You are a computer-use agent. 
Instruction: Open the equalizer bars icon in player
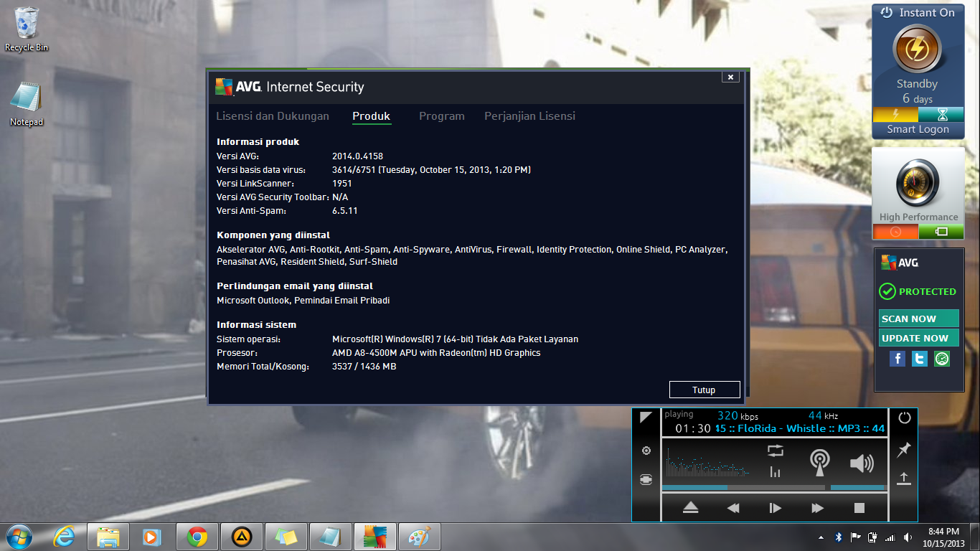click(x=775, y=471)
